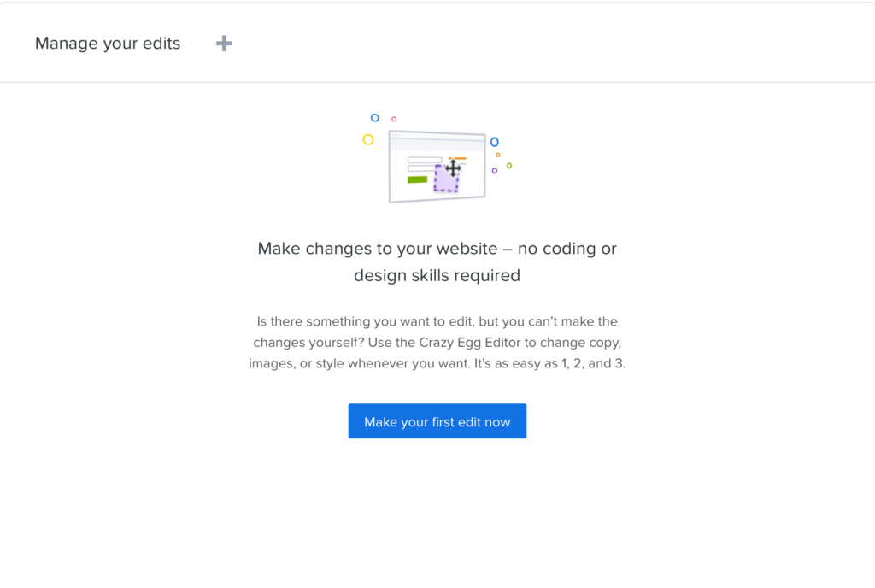
Task: Click the green button inside the illustration
Action: (417, 179)
